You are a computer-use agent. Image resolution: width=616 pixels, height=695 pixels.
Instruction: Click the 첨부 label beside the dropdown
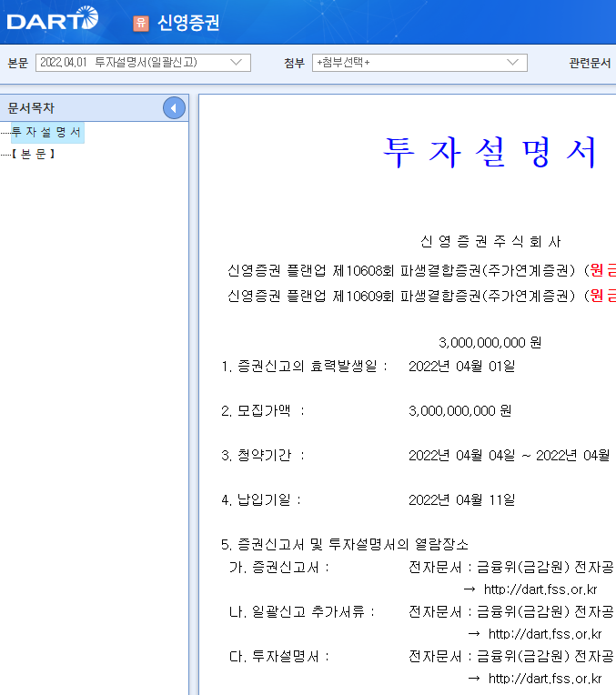295,63
